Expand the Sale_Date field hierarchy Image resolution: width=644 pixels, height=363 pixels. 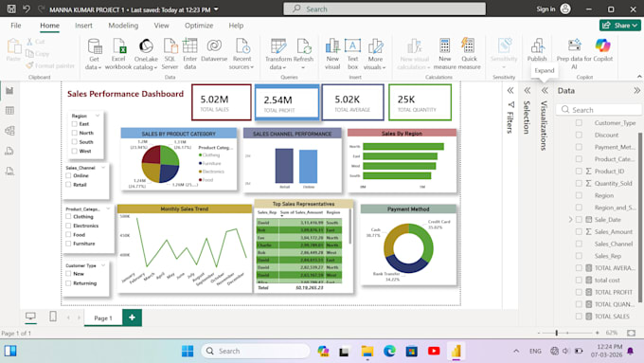[570, 220]
